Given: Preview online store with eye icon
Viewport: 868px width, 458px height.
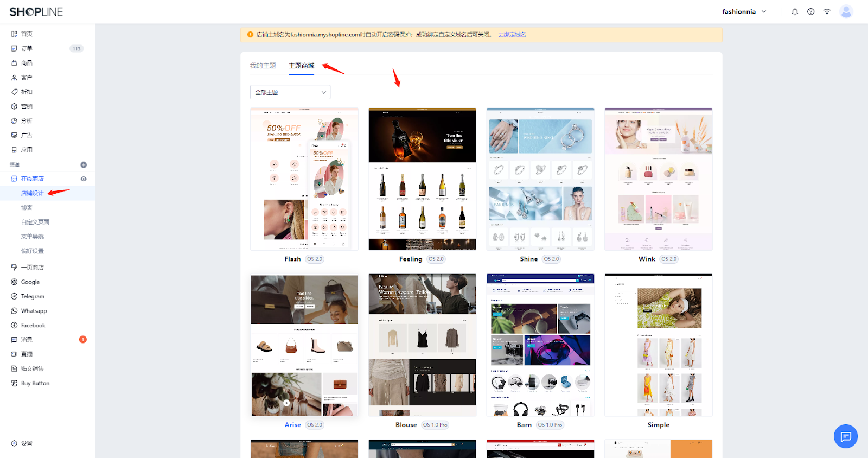Looking at the screenshot, I should [84, 179].
